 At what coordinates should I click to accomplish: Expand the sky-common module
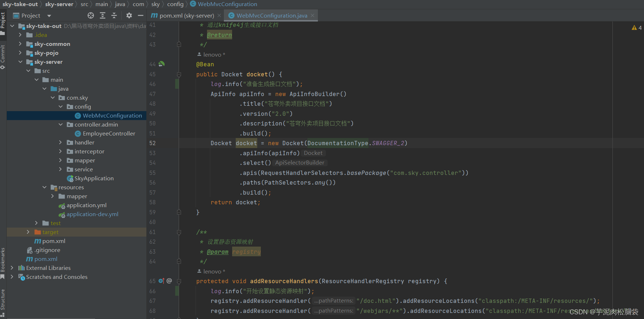pos(20,44)
